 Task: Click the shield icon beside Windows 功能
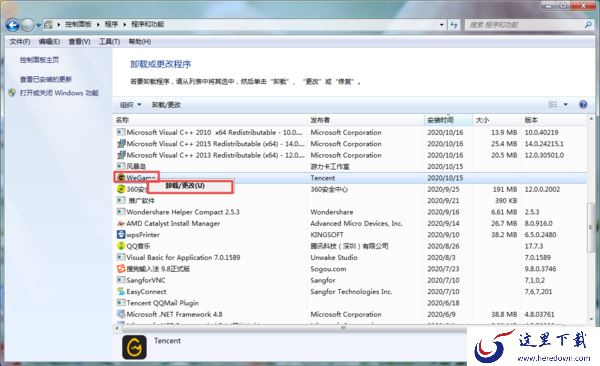[12, 93]
